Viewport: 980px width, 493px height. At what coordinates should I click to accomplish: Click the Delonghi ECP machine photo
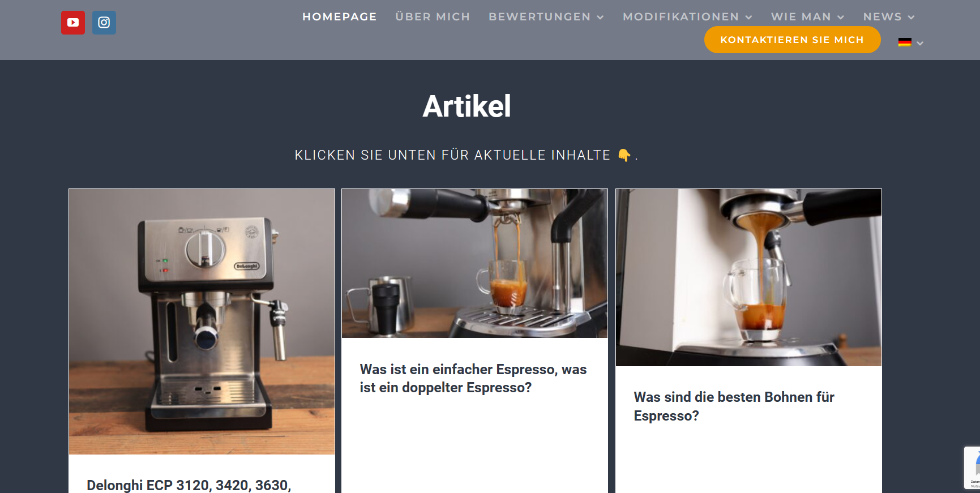tap(202, 321)
